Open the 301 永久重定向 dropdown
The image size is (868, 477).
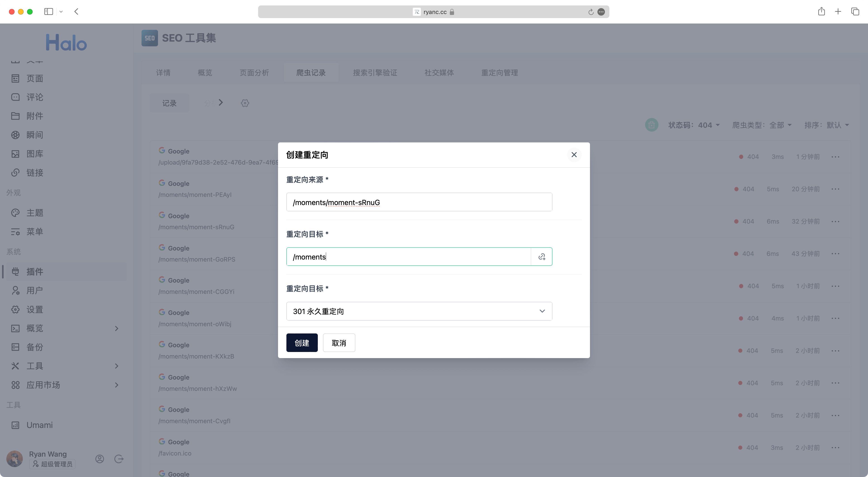[419, 311]
